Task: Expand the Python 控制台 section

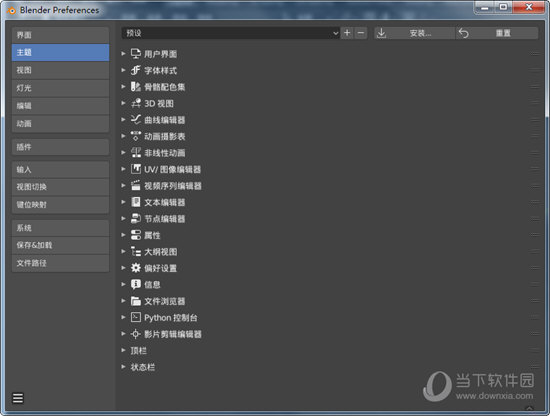Action: point(123,317)
